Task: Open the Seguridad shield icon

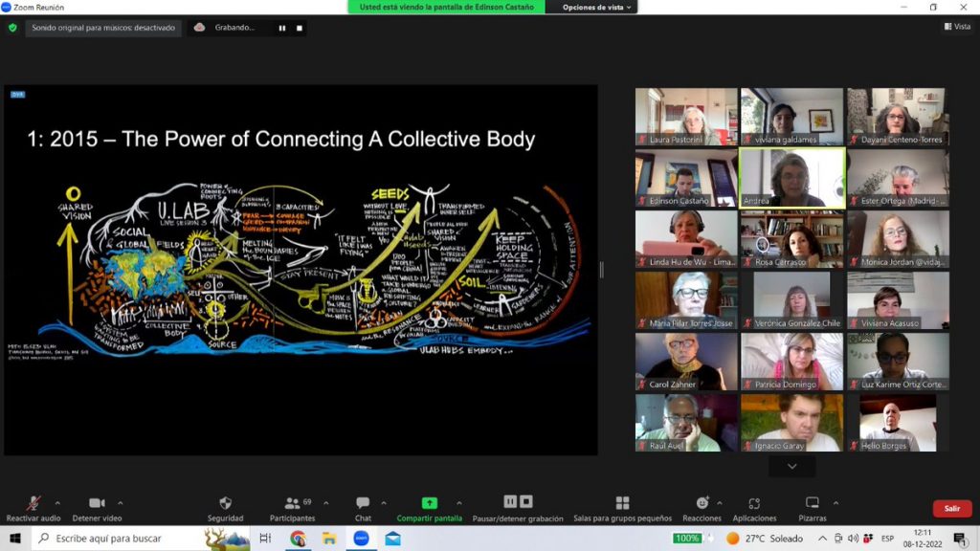Action: pyautogui.click(x=225, y=503)
